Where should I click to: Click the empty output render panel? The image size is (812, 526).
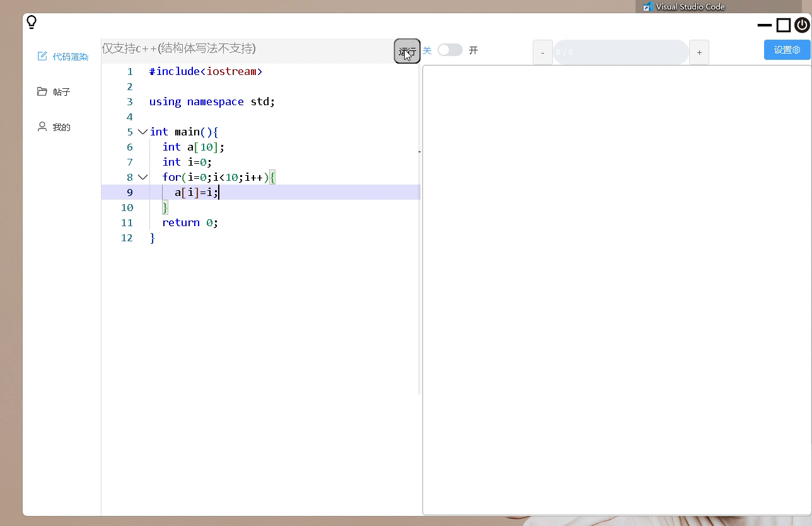tap(617, 290)
